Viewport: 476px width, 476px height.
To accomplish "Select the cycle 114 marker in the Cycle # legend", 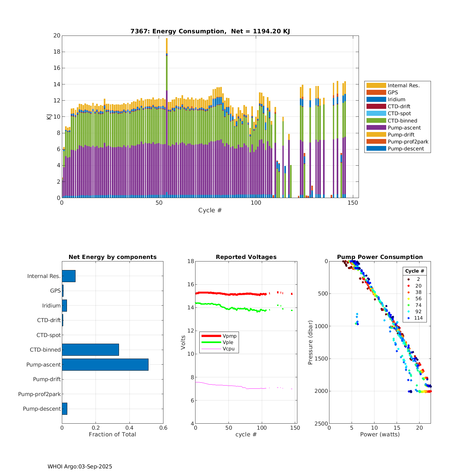I will click(x=408, y=318).
